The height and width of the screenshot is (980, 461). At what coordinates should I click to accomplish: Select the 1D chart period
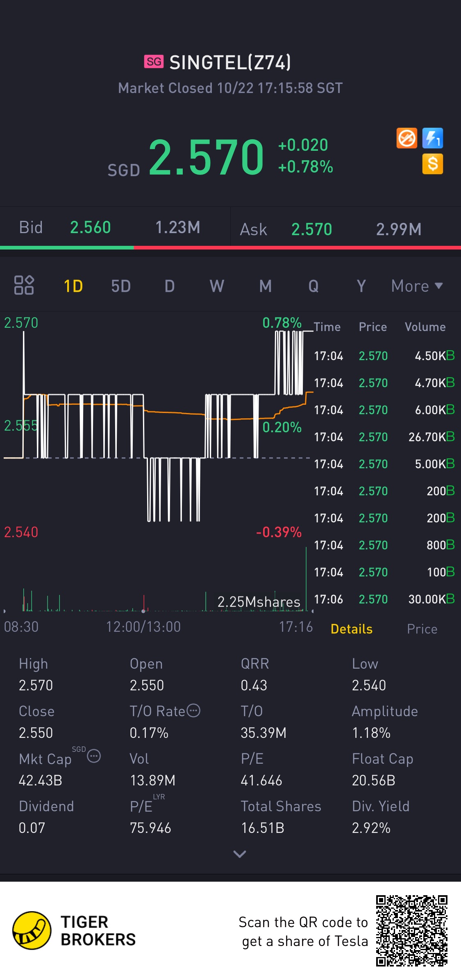(73, 286)
